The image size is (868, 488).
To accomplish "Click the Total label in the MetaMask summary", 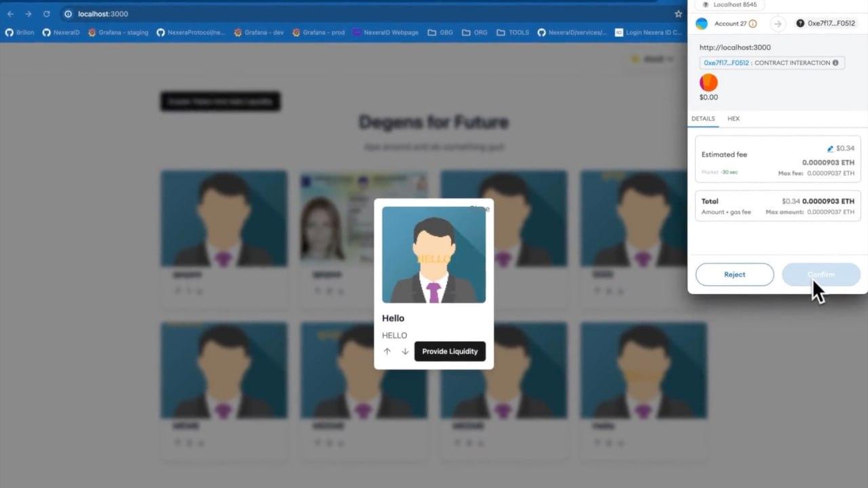I will [710, 201].
